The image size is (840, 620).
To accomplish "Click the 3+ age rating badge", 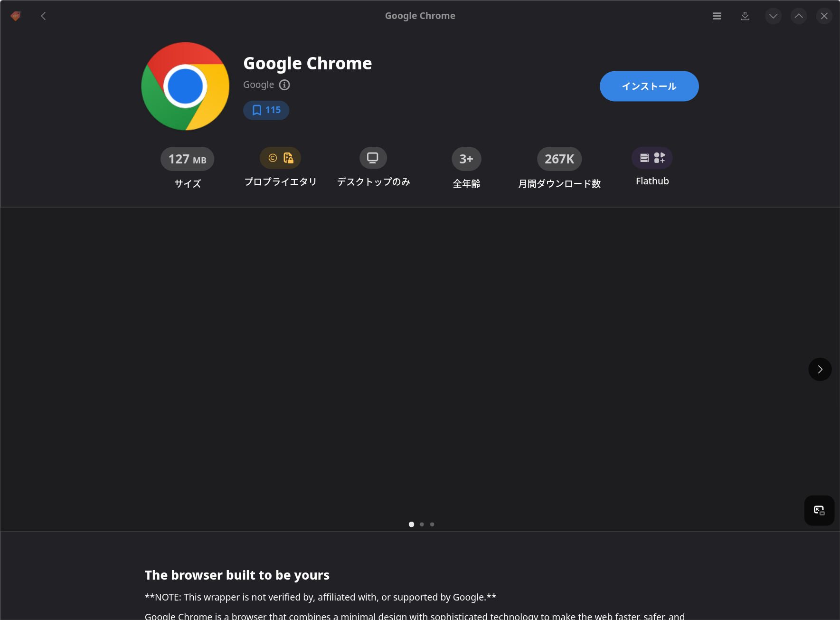I will [466, 159].
